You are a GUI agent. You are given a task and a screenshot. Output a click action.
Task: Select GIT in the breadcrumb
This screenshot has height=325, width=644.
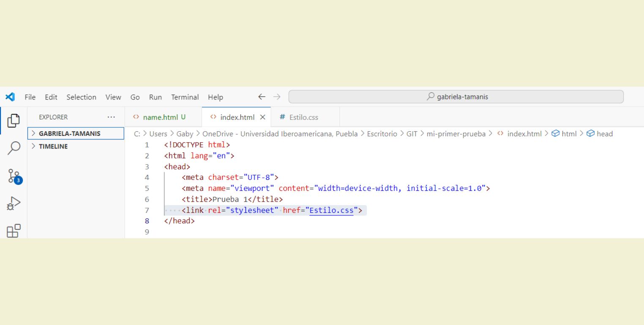[412, 134]
